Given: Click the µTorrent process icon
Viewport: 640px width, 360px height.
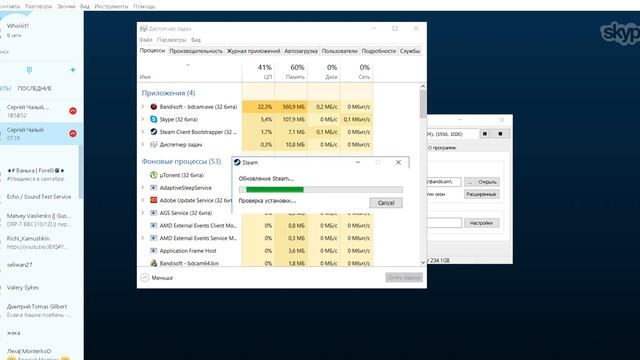Looking at the screenshot, I should [x=153, y=175].
